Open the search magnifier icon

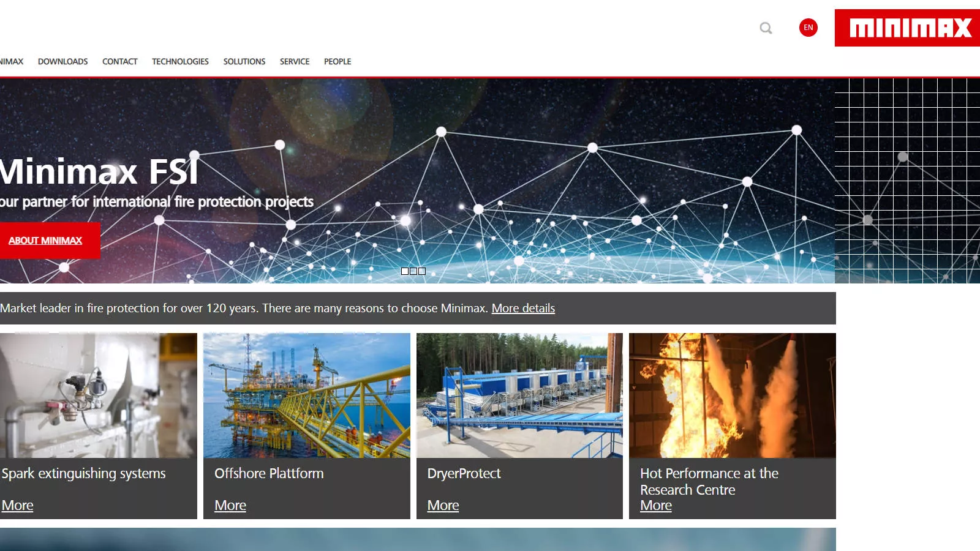click(x=766, y=28)
